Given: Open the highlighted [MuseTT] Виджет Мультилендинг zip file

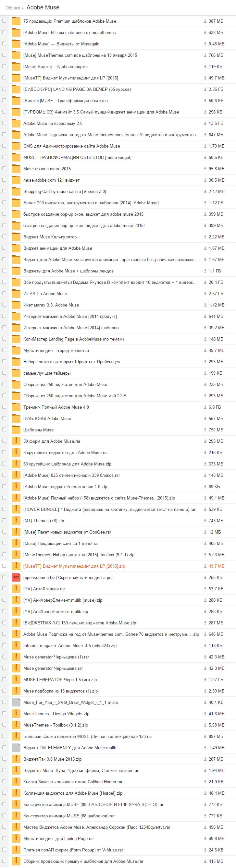Looking at the screenshot, I should [74, 566].
